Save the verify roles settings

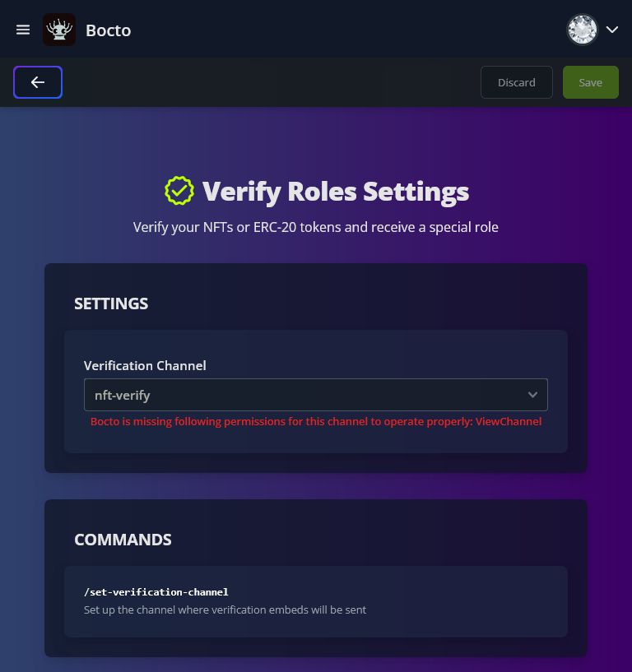[x=590, y=82]
